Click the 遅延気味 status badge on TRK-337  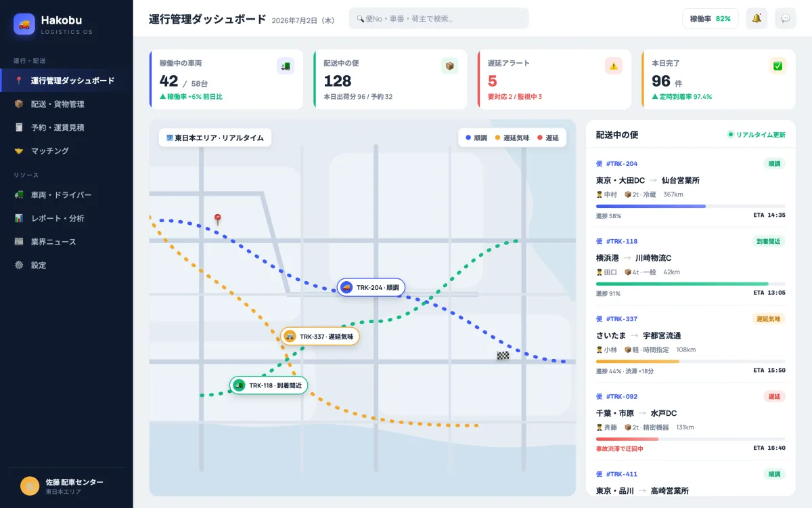(x=769, y=318)
